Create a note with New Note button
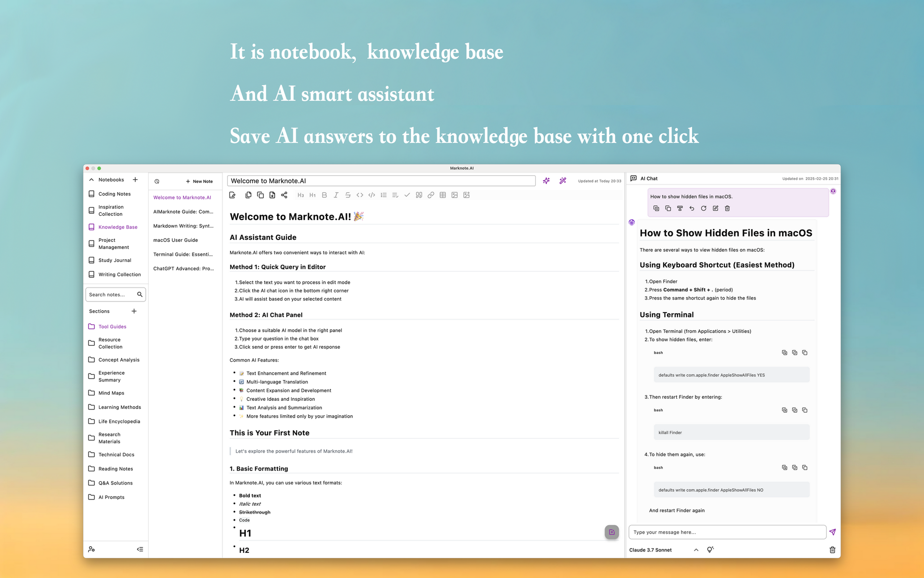The height and width of the screenshot is (578, 924). [x=199, y=181]
